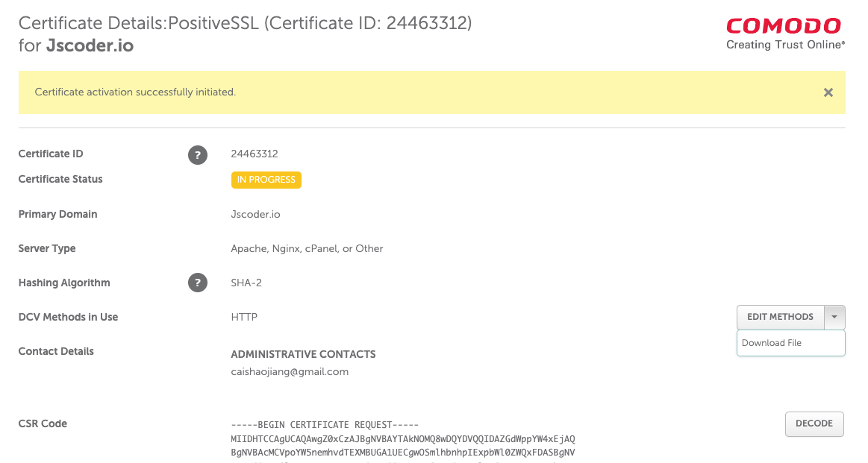Click the CSR line starting with MIIDHTCC
Screen dimensions: 868x463
tap(403, 439)
